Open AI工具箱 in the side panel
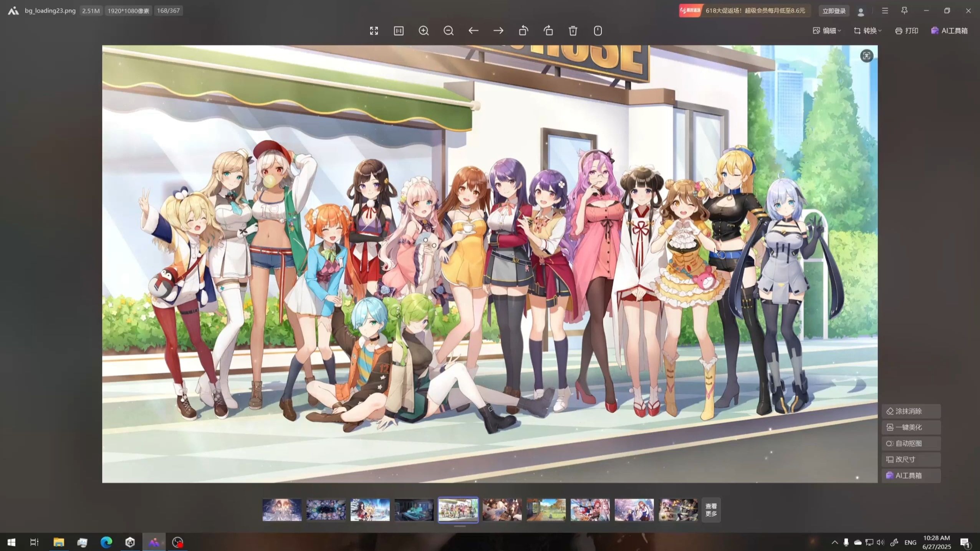 coord(911,475)
